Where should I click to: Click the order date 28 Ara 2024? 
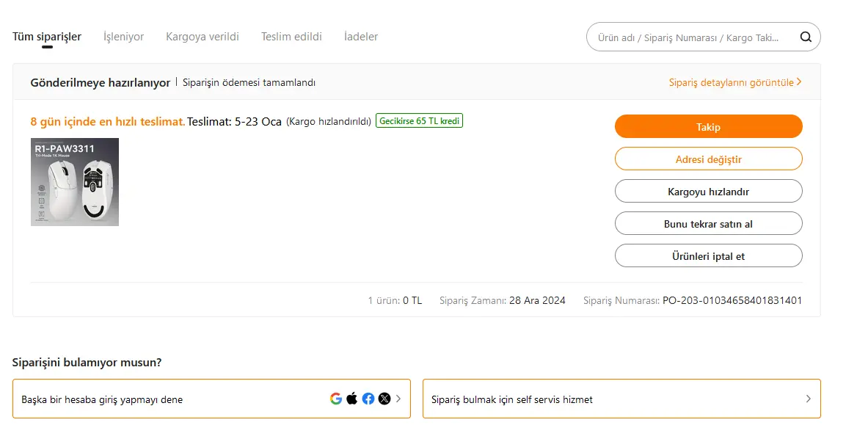tap(537, 300)
